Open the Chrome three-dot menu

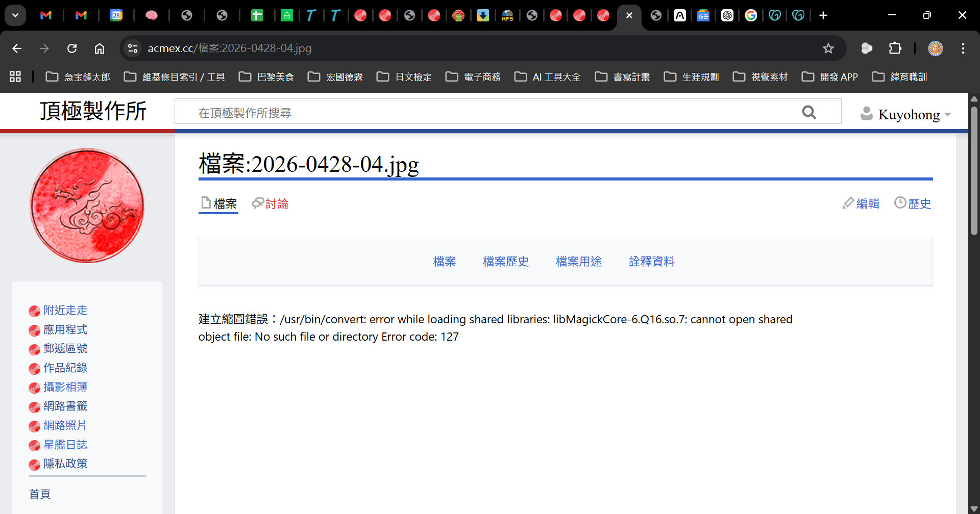963,48
